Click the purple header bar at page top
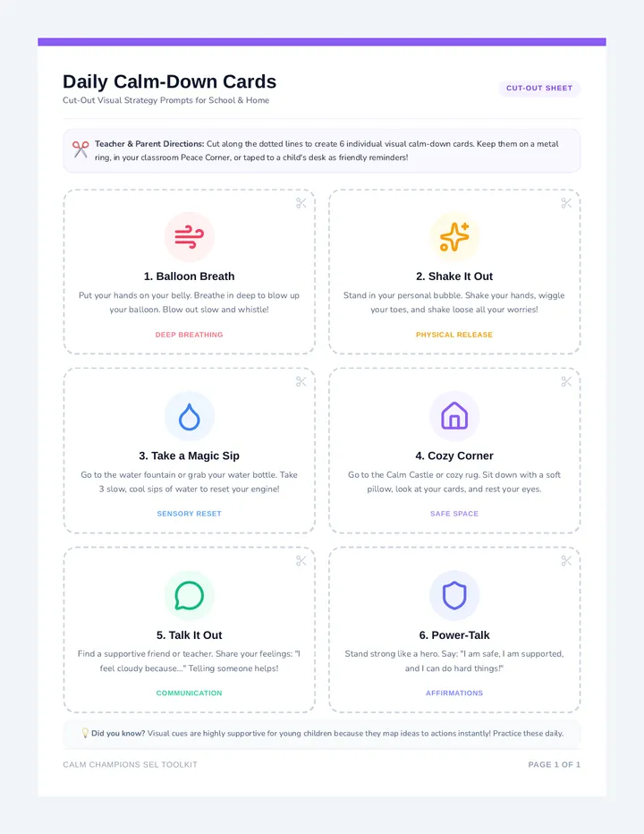The height and width of the screenshot is (834, 644). [322, 41]
